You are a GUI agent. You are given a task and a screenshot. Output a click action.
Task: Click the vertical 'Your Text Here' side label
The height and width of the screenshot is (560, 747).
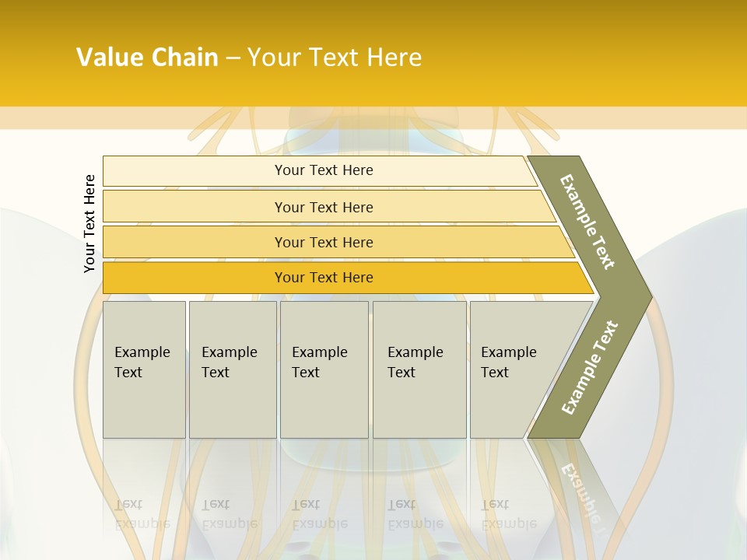click(x=89, y=223)
